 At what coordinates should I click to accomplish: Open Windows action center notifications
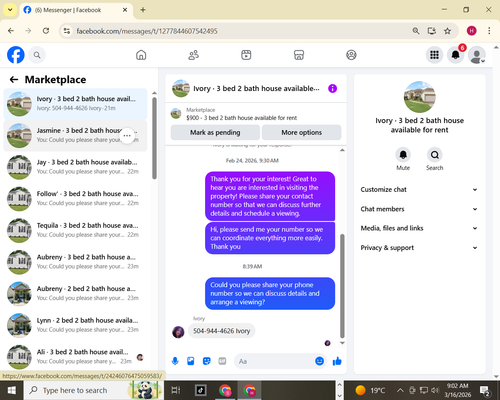(485, 391)
